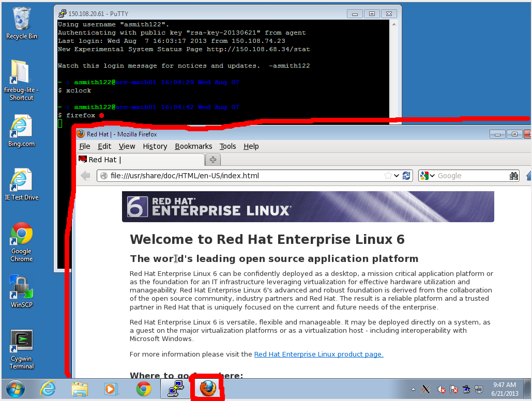Screen dimensions: 532x401
Task: Click the Show Desktop strip on taskbar
Action: pos(527,389)
